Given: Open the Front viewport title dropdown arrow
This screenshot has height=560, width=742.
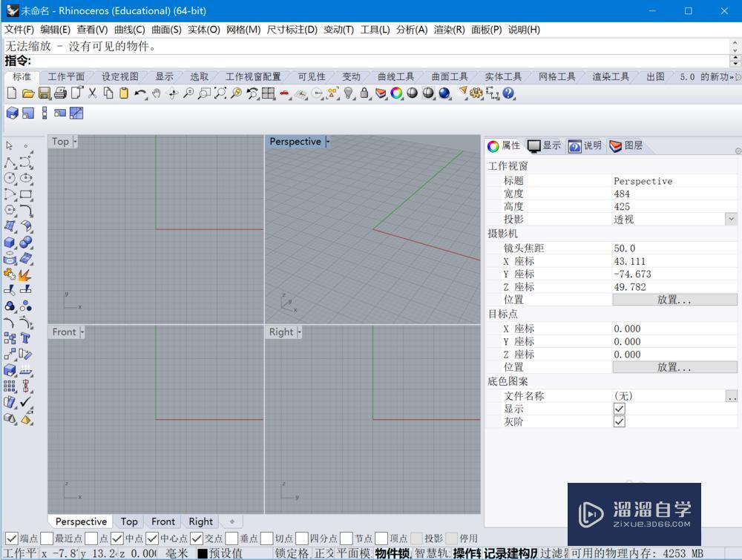Looking at the screenshot, I should coord(82,332).
